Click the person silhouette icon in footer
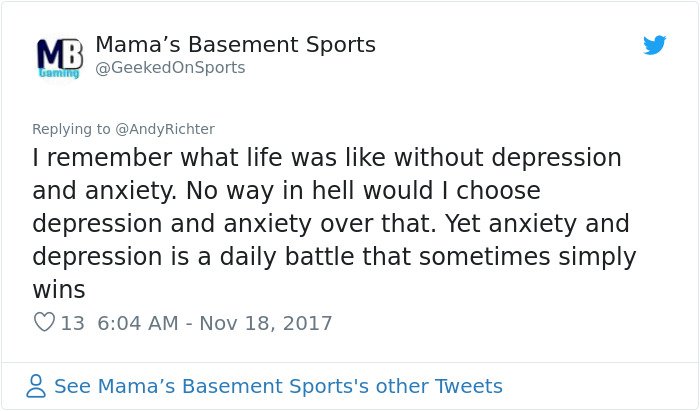The image size is (700, 411). tap(36, 386)
